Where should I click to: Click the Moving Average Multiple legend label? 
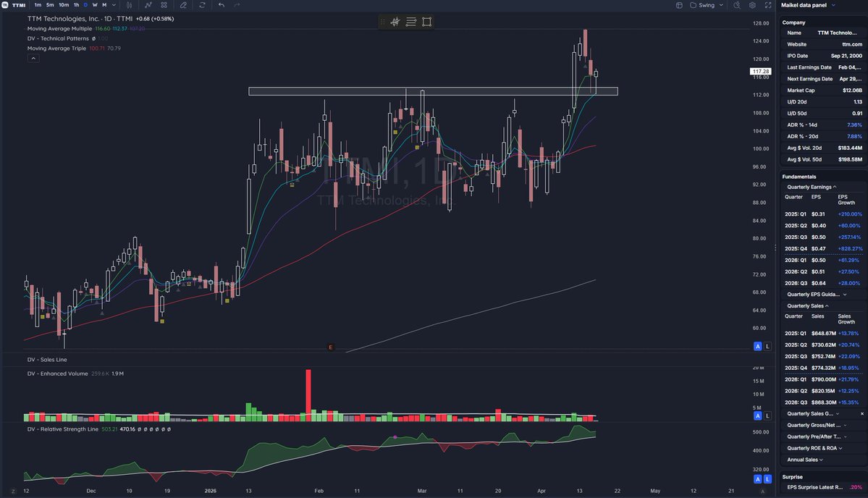coord(60,29)
